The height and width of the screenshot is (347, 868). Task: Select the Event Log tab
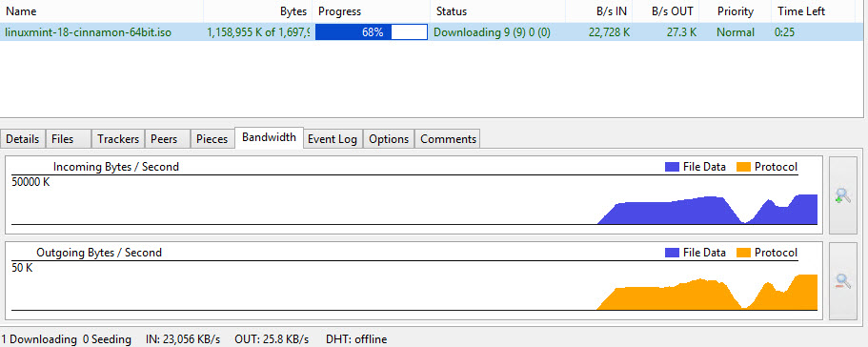tap(333, 139)
